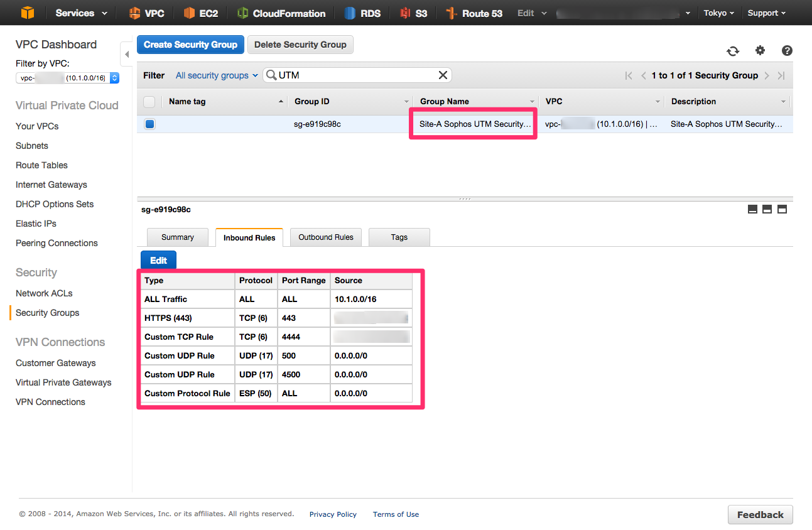Sort by Group ID column
Viewport: 812px width, 530px height.
coord(350,102)
